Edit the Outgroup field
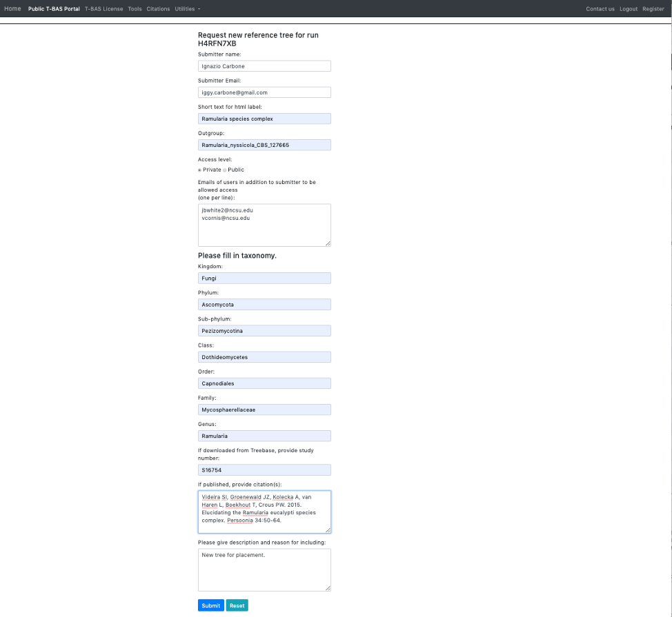 (264, 145)
